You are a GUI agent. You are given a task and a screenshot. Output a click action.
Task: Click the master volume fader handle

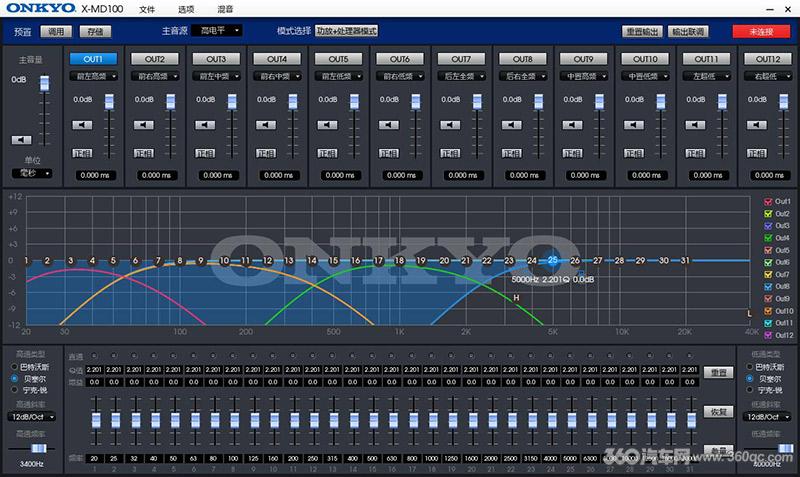(45, 83)
